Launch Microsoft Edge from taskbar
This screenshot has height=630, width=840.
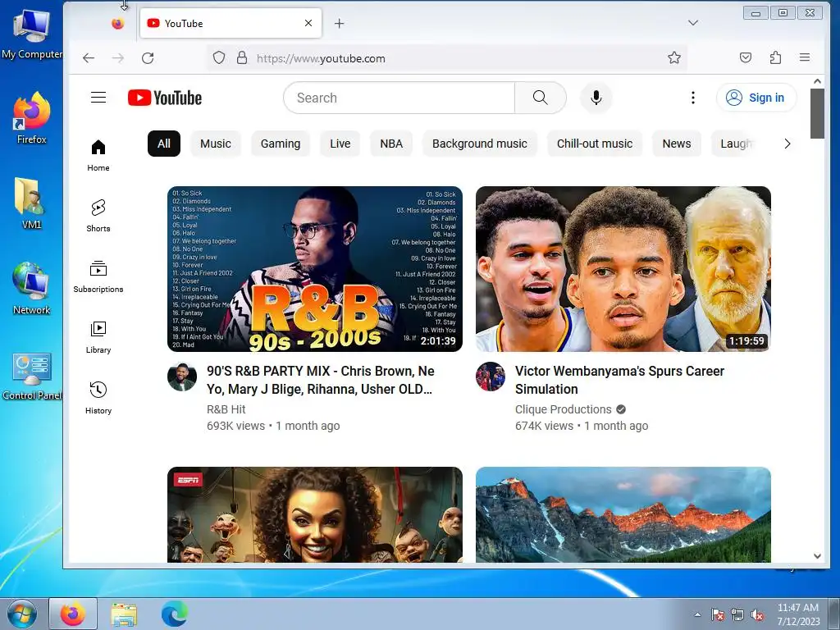point(175,614)
